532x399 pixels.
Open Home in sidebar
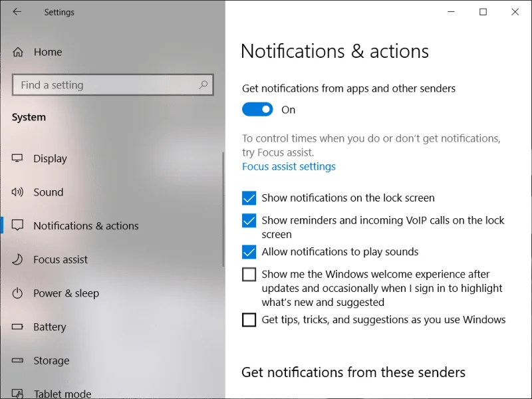pyautogui.click(x=47, y=52)
